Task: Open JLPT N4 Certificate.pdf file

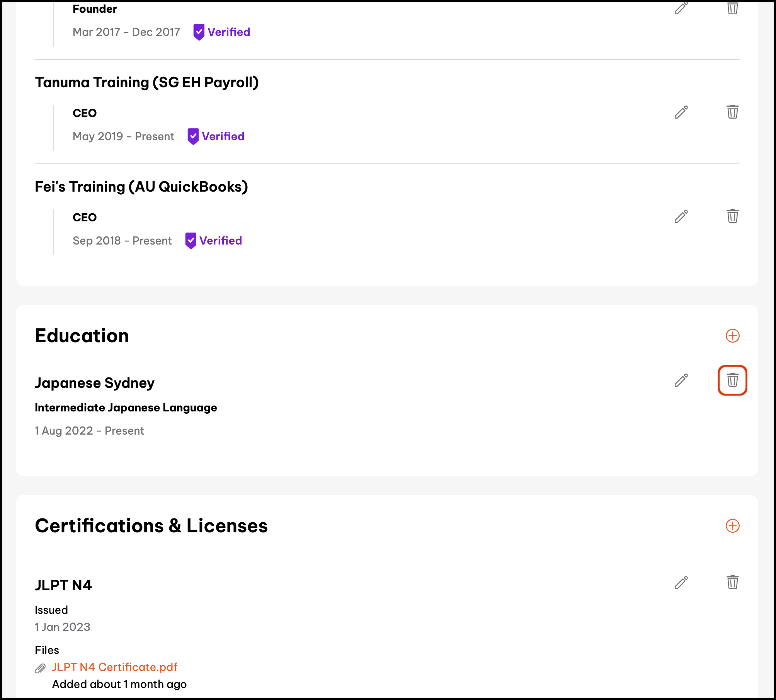Action: [x=114, y=667]
